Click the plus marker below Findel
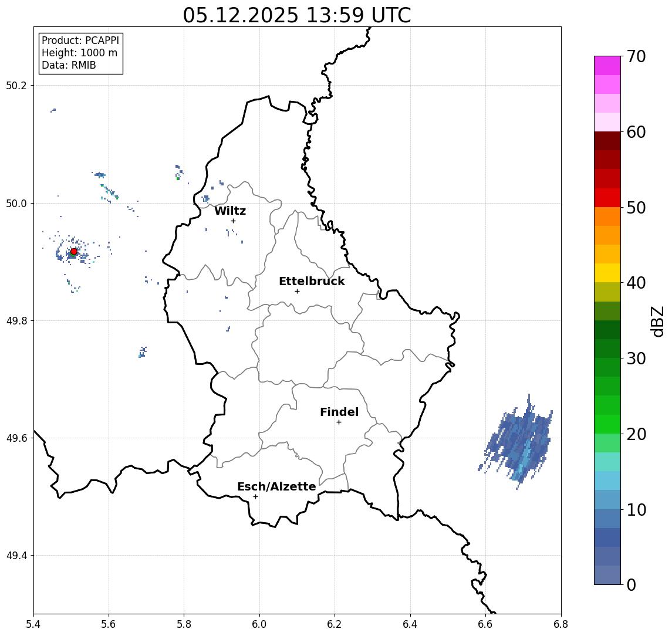Image resolution: width=672 pixels, height=636 pixels. (339, 422)
